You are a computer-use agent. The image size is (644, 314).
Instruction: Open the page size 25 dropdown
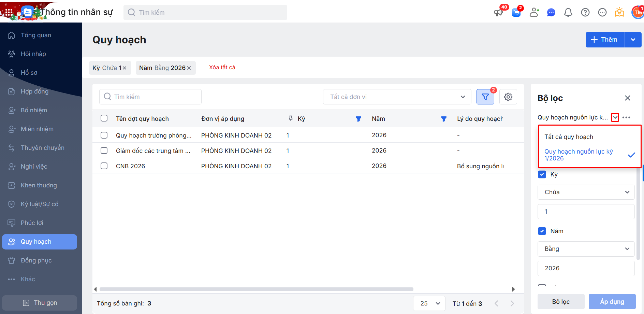tap(429, 303)
